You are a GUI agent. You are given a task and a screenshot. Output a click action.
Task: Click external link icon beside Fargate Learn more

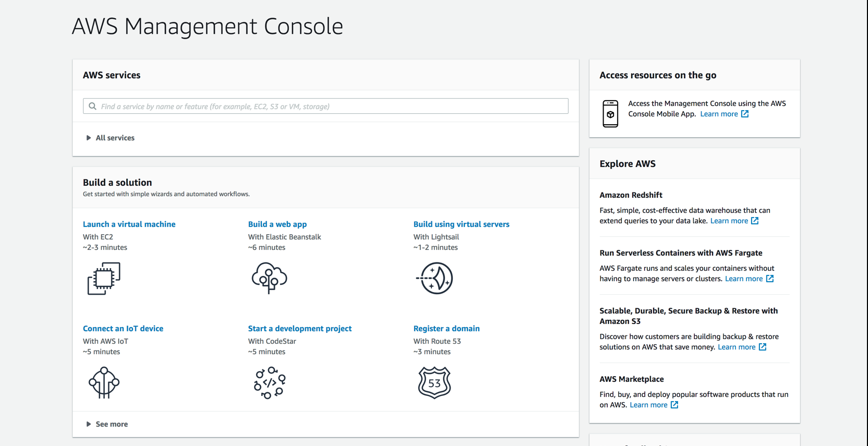769,279
